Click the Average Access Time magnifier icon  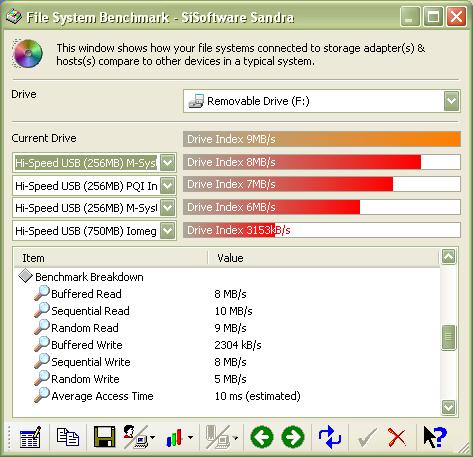click(42, 395)
